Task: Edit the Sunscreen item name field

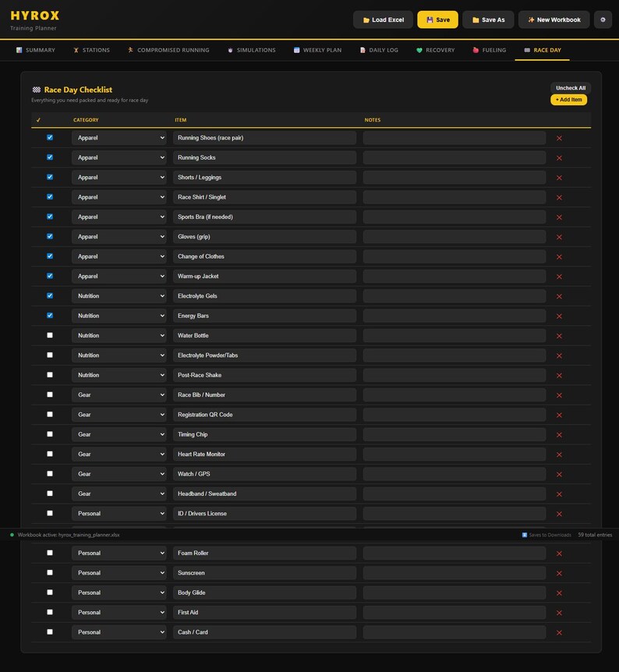Action: coord(264,573)
